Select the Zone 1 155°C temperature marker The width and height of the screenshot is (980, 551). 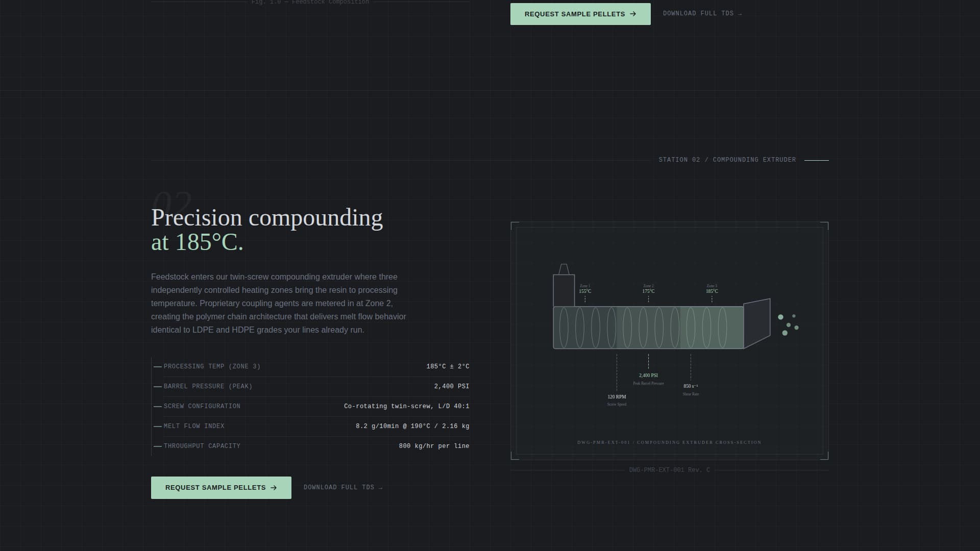click(584, 288)
